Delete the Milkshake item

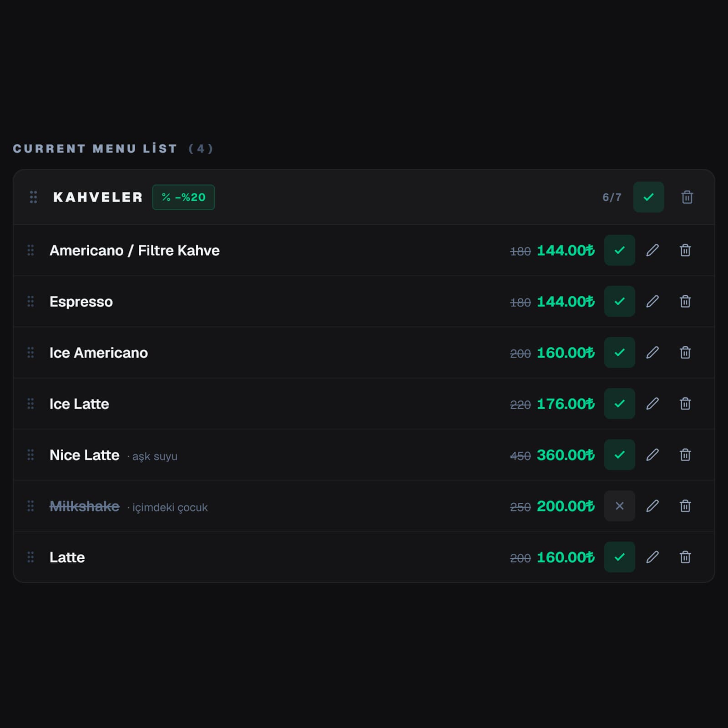(685, 506)
